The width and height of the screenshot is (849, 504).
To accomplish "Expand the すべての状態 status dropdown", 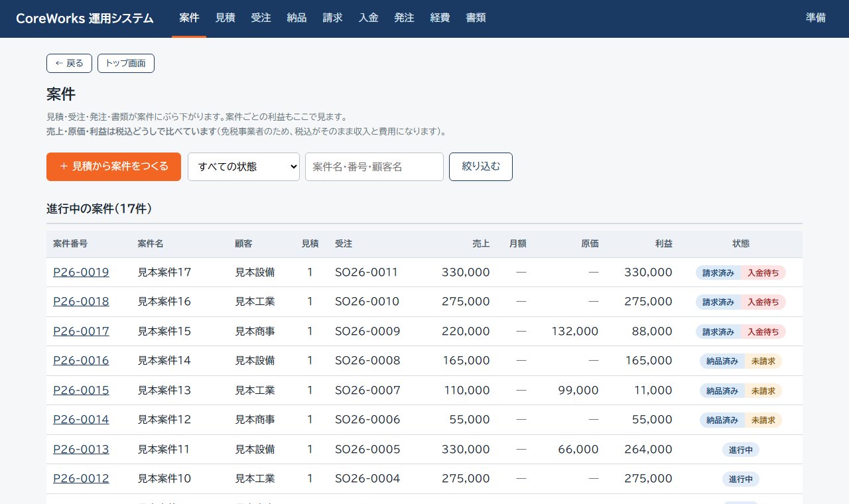I will [x=243, y=166].
